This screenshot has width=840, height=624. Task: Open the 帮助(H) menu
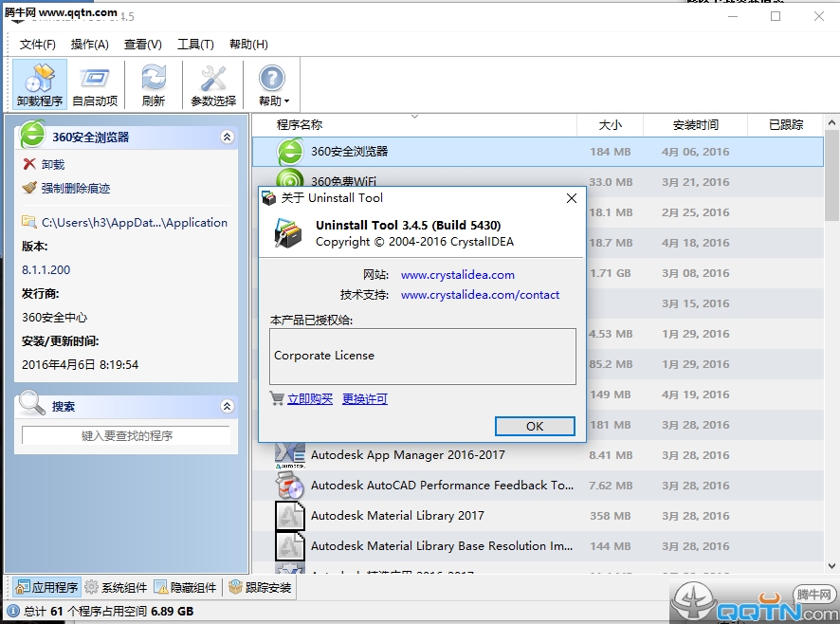[248, 45]
